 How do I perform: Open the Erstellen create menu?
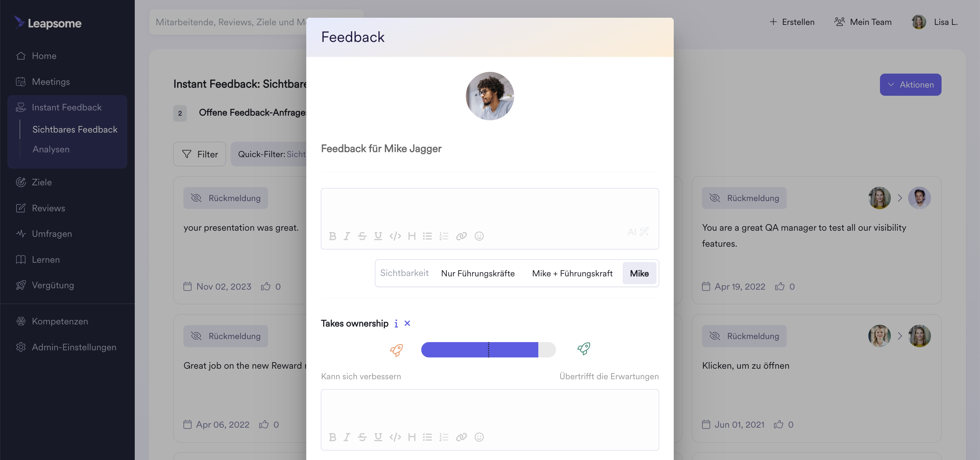[791, 22]
